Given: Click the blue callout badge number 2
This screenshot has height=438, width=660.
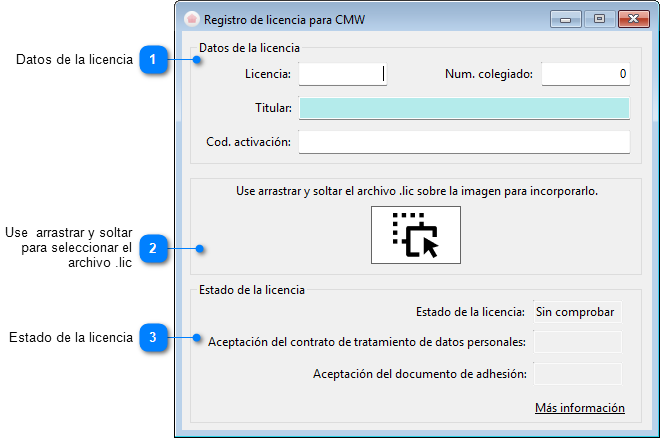Looking at the screenshot, I should 153,248.
